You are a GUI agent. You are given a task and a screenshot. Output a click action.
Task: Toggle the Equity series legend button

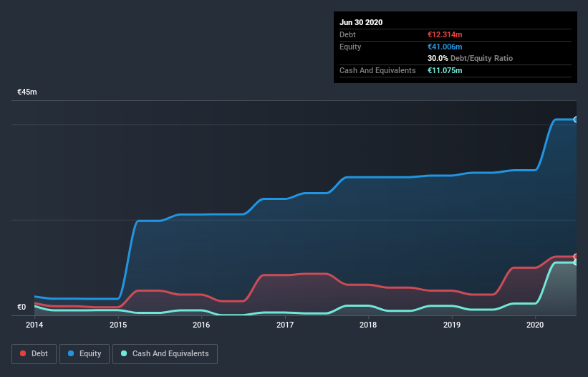85,354
